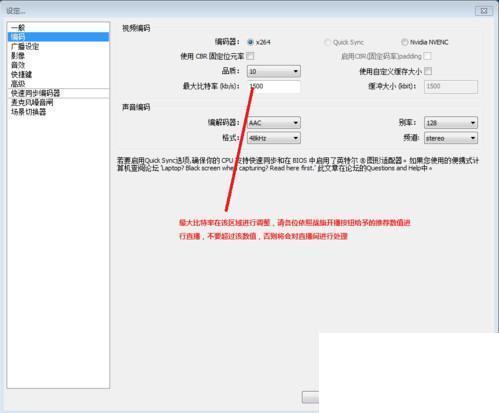Select the x264 encoder radio button

250,42
